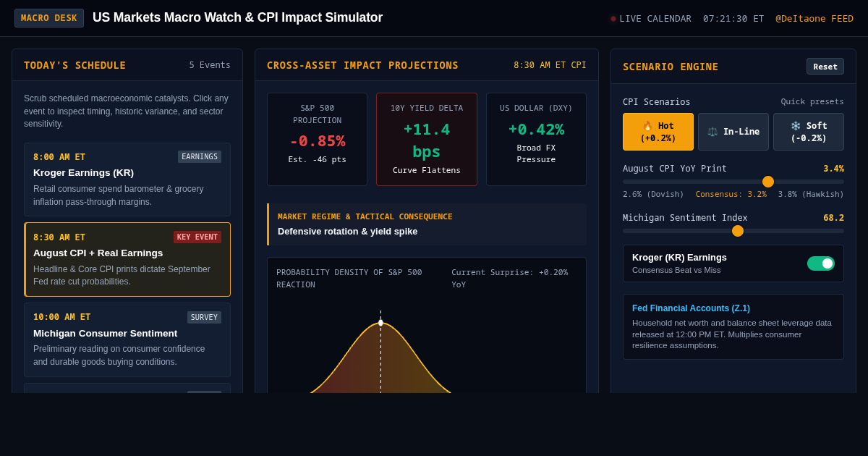
Task: Click the 10Y Yield Delta card
Action: click(427, 139)
